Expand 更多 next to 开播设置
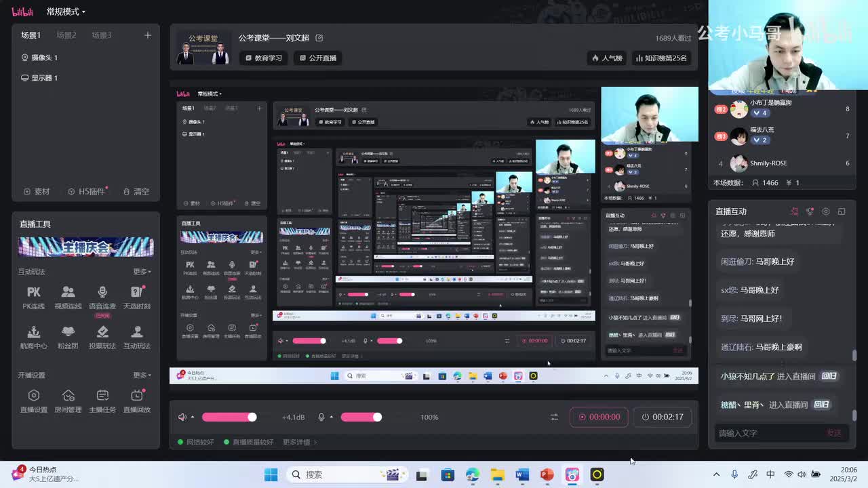The width and height of the screenshot is (868, 488). click(142, 375)
